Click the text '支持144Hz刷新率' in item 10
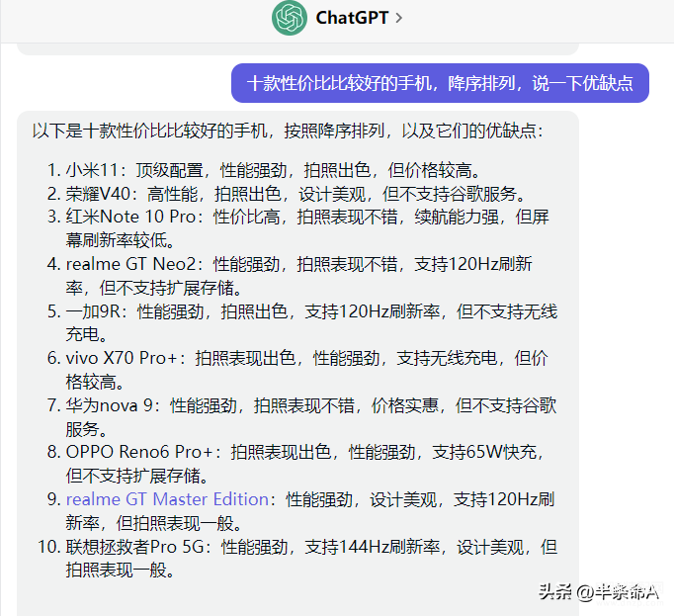The image size is (674, 616). [x=373, y=547]
